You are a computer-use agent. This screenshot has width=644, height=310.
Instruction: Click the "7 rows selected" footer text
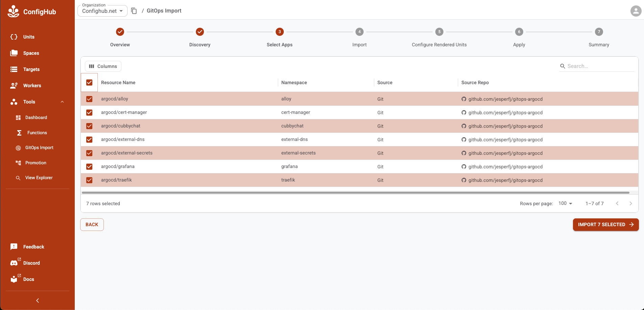tap(103, 204)
